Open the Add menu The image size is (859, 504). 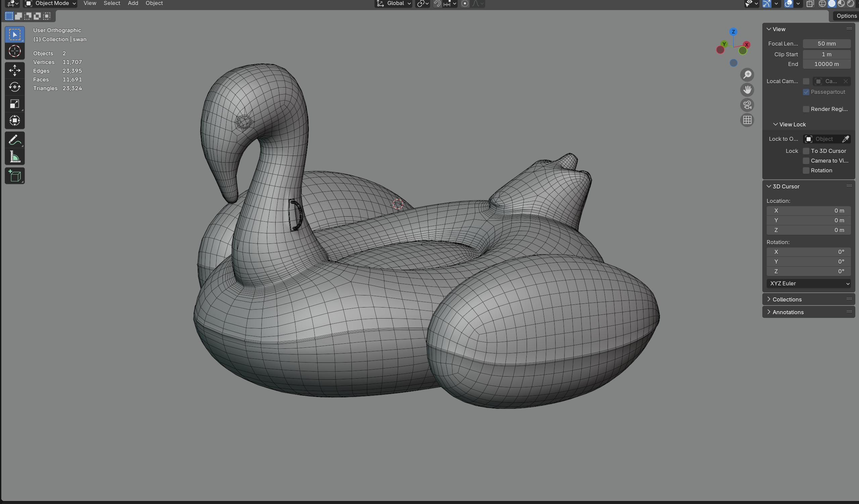pos(133,3)
